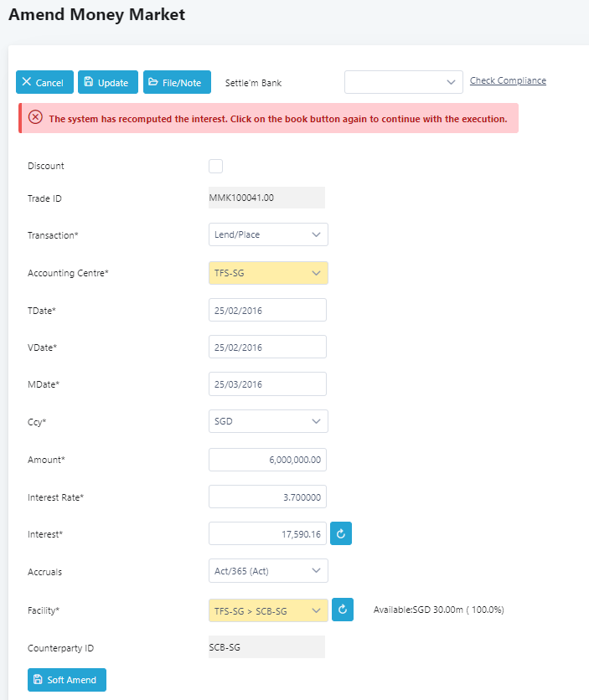The height and width of the screenshot is (700, 589).
Task: Follow the Check Compliance link
Action: (x=508, y=80)
